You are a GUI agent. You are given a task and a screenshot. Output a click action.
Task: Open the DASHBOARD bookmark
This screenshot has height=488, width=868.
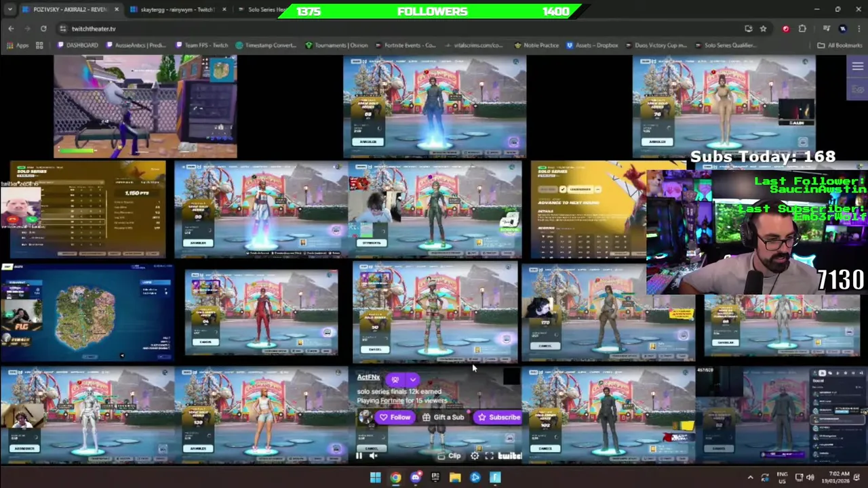click(78, 45)
